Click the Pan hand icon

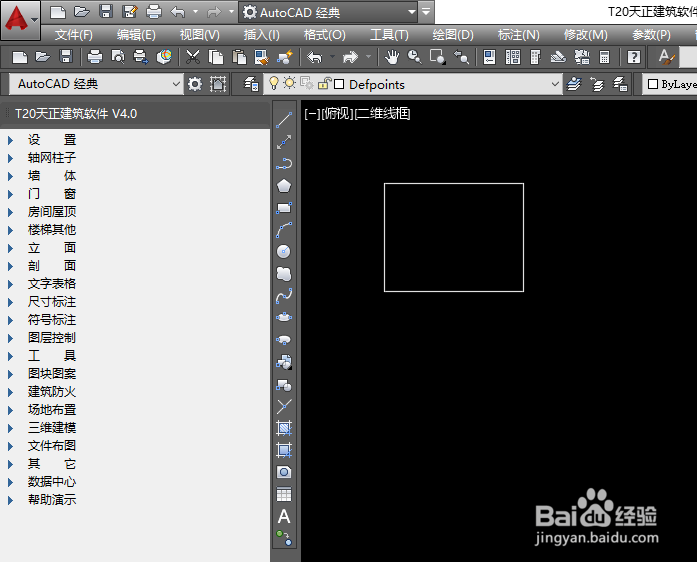[392, 57]
